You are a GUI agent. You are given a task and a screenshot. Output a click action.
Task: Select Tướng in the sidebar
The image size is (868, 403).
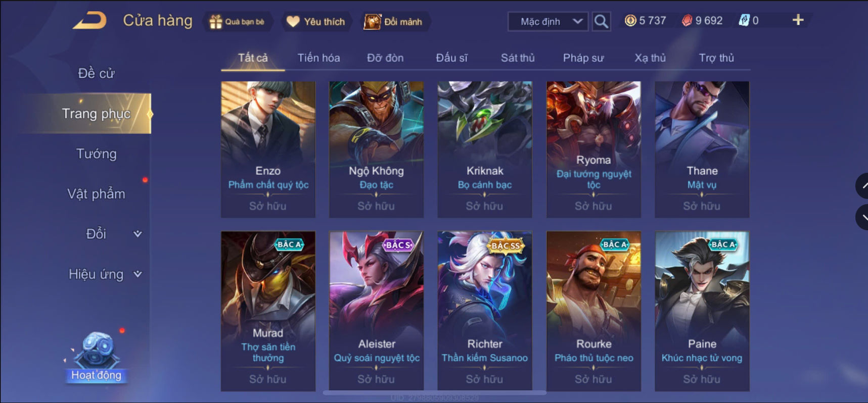point(96,154)
